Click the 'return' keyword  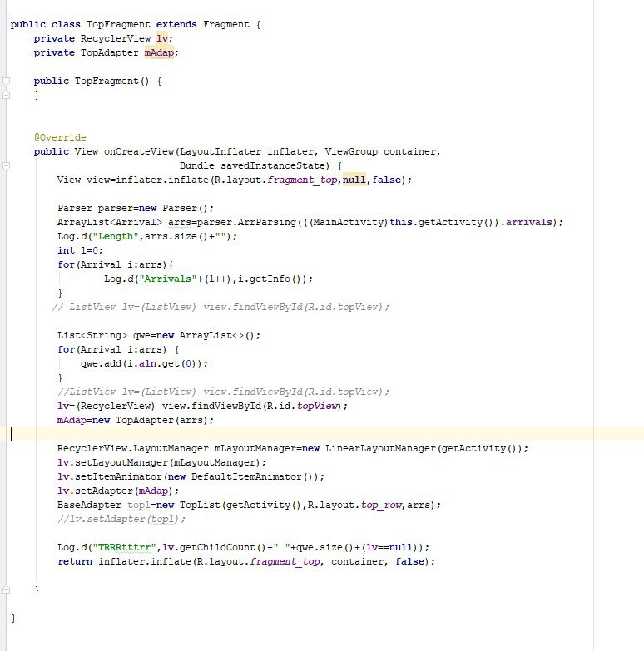pyautogui.click(x=75, y=561)
